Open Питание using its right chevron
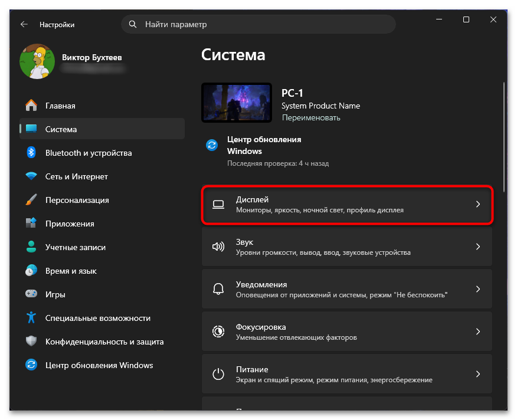 tap(478, 374)
